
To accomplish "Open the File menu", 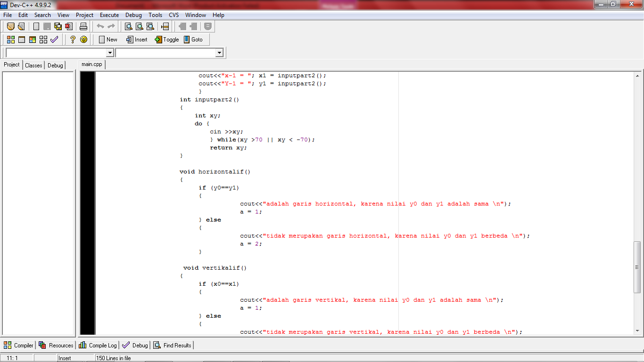I will click(8, 15).
